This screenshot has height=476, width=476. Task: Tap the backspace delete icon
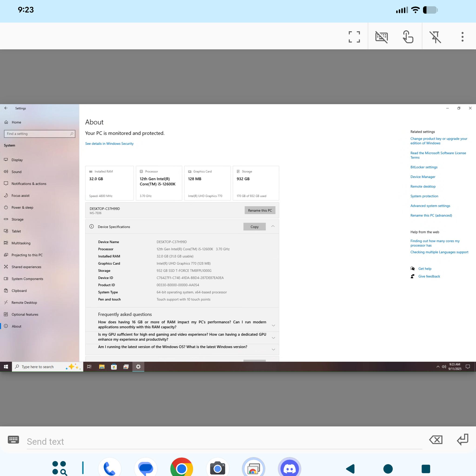pos(436,440)
